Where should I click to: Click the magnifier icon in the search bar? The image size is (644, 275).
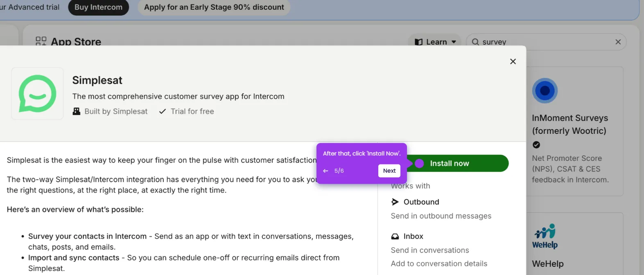click(475, 42)
